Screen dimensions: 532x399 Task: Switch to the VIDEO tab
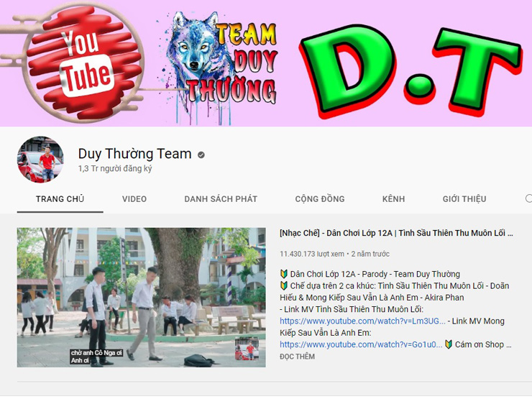click(x=134, y=199)
